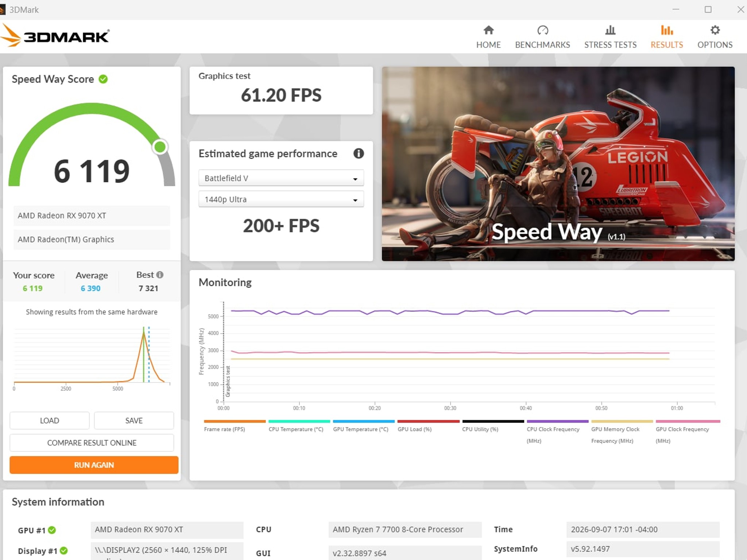This screenshot has height=560, width=747.
Task: Click the LOAD button
Action: click(49, 420)
